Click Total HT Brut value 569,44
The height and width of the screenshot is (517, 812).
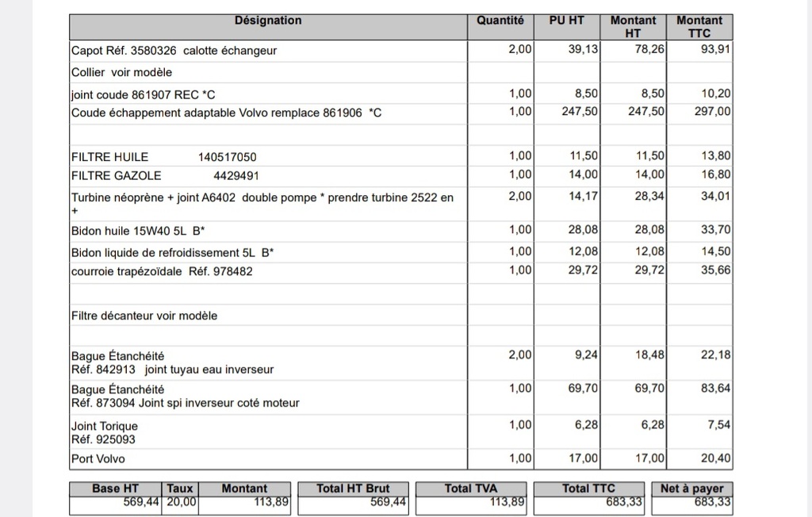click(x=388, y=502)
